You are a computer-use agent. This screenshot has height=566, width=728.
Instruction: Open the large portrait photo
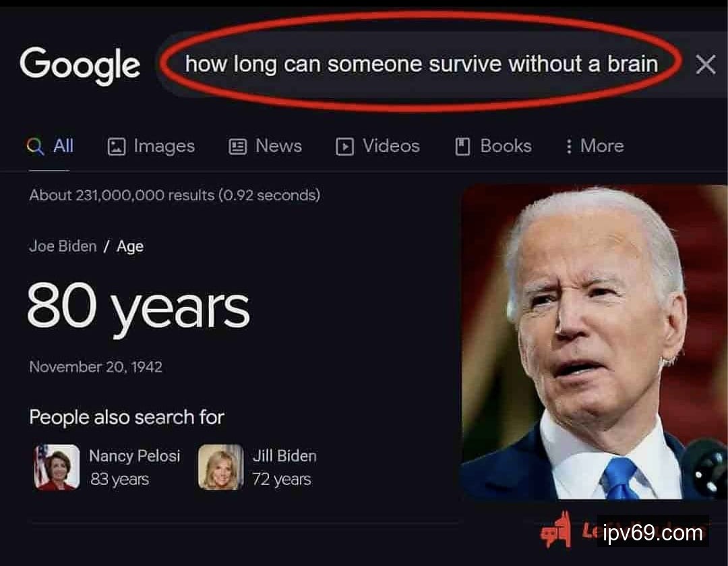(595, 342)
